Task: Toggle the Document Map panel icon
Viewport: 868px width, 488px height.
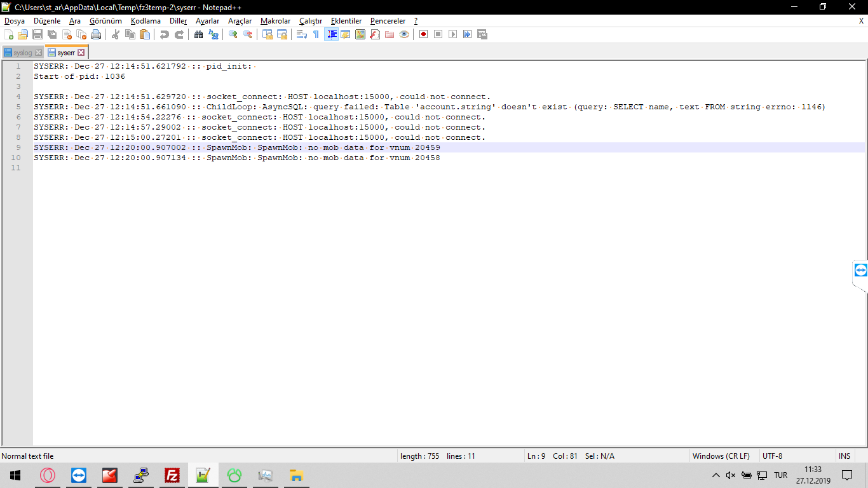Action: [x=360, y=34]
